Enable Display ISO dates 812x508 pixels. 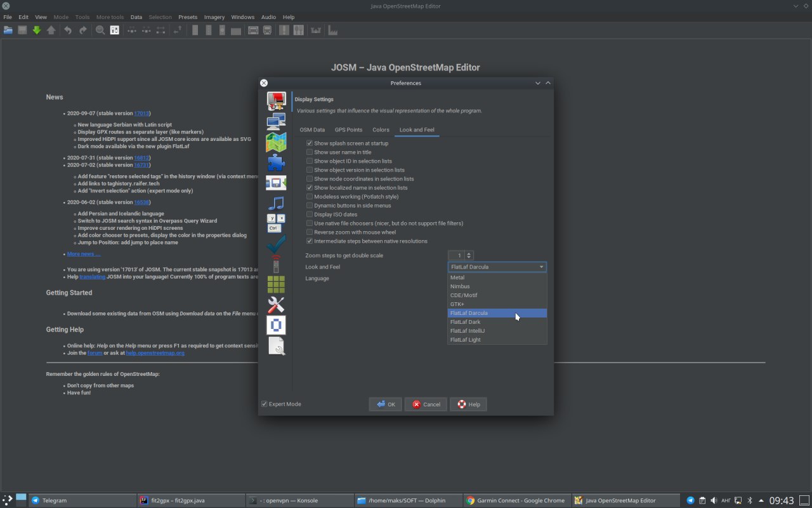pos(310,215)
